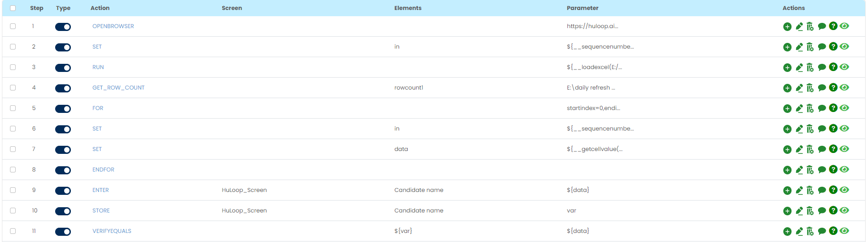Open the OPENBROWSER action link

[113, 26]
